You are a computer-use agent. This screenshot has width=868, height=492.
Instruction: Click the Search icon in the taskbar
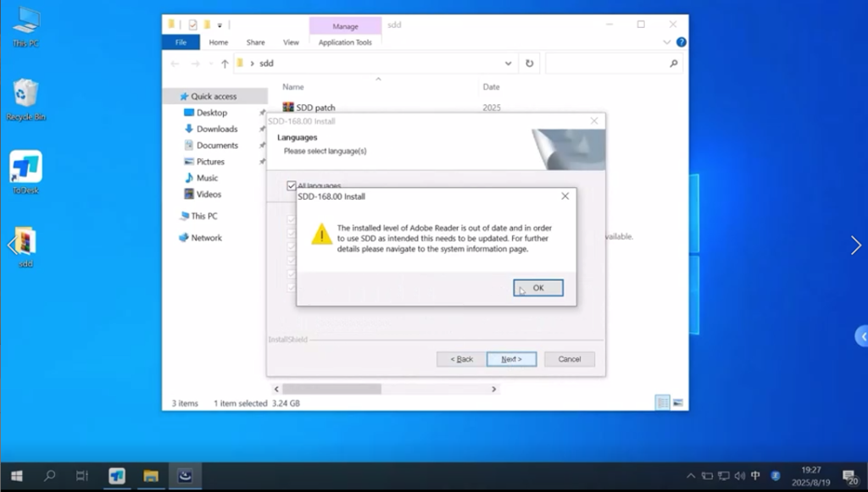coord(49,477)
